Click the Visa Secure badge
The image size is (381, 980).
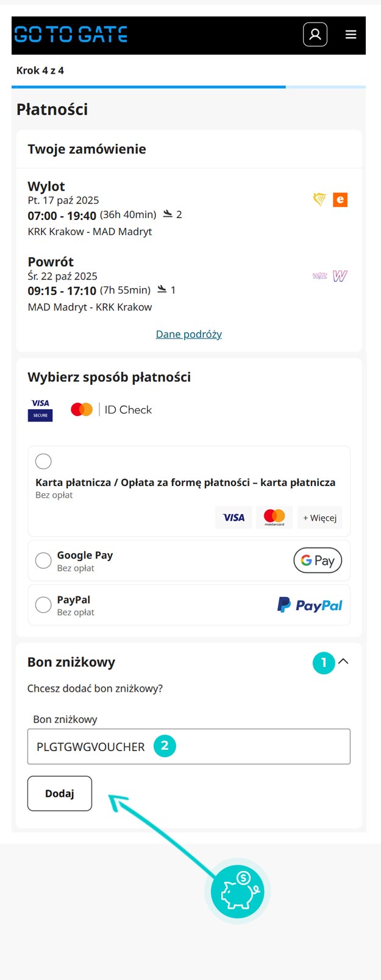click(40, 410)
